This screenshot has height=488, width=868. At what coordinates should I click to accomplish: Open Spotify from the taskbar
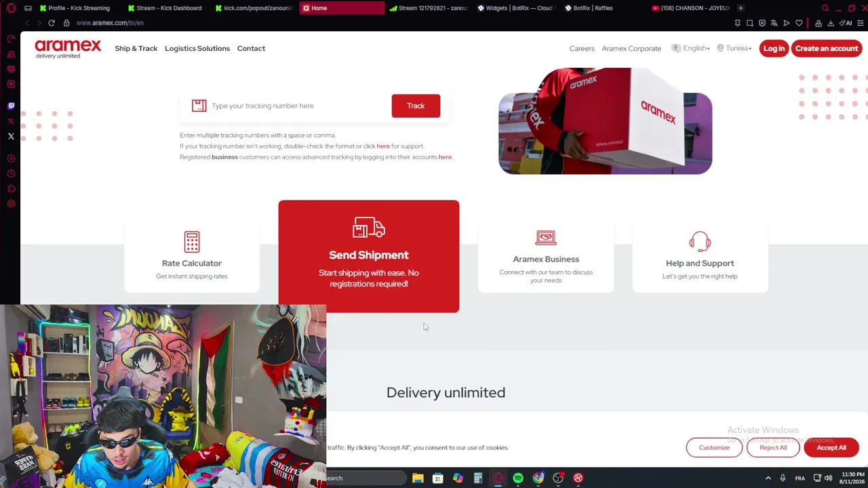point(518,478)
